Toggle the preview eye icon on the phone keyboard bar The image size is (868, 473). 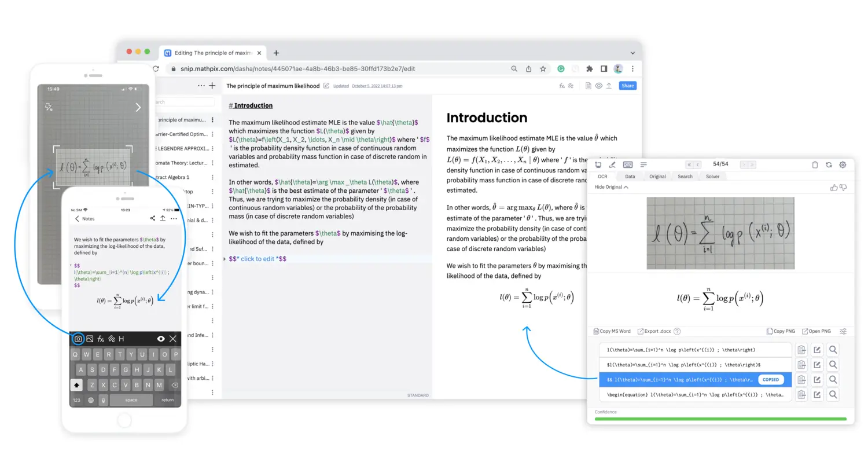[x=161, y=339]
